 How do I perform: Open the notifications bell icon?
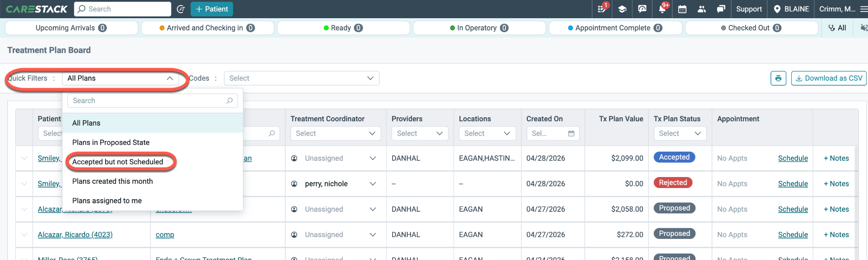(662, 9)
